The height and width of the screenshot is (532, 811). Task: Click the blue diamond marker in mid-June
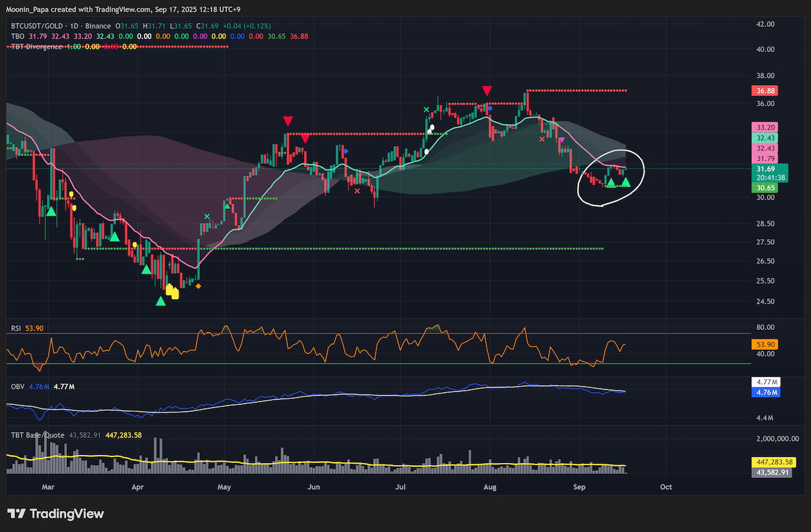345,151
